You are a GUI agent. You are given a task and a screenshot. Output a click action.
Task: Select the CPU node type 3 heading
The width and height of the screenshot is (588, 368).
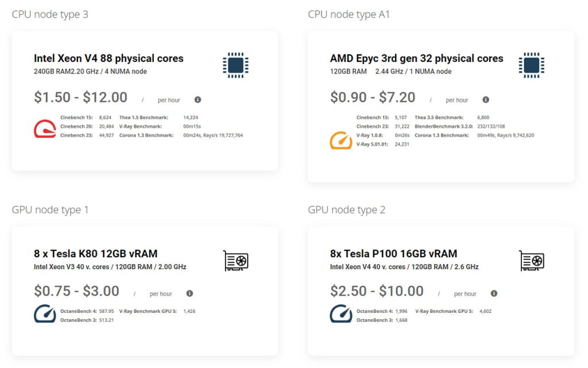pyautogui.click(x=51, y=14)
